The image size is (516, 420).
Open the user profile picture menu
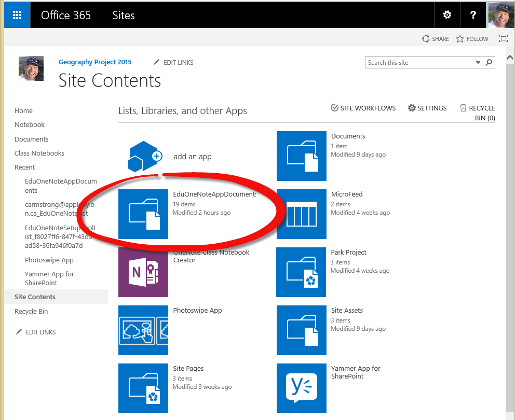501,15
